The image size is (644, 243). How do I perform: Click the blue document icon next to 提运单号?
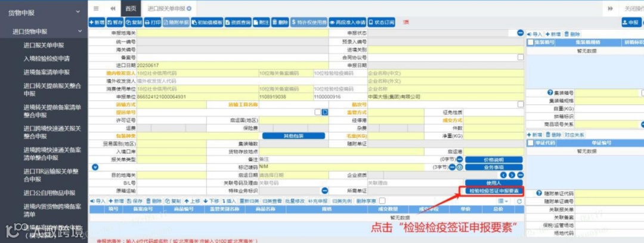(325, 112)
